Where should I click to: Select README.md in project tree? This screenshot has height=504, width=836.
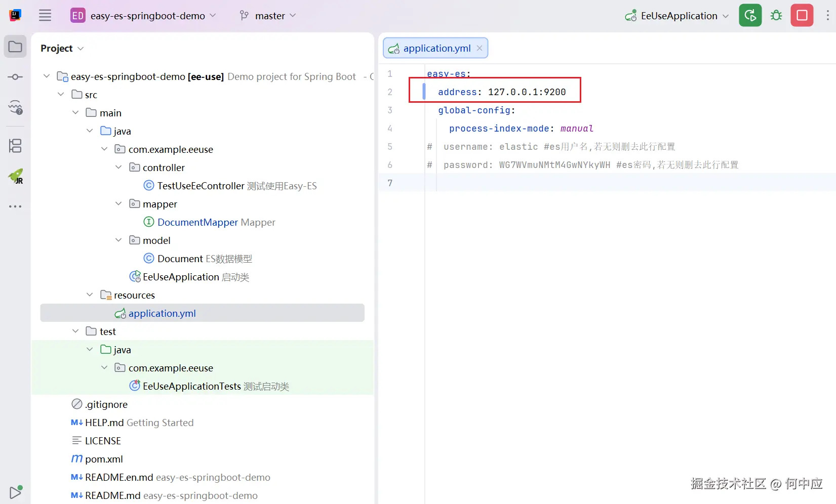[x=112, y=495]
